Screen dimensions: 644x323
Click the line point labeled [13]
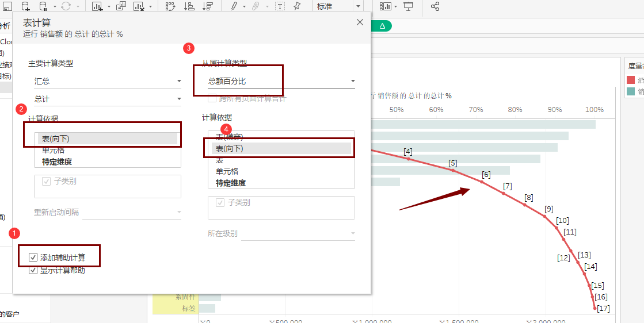(x=577, y=262)
